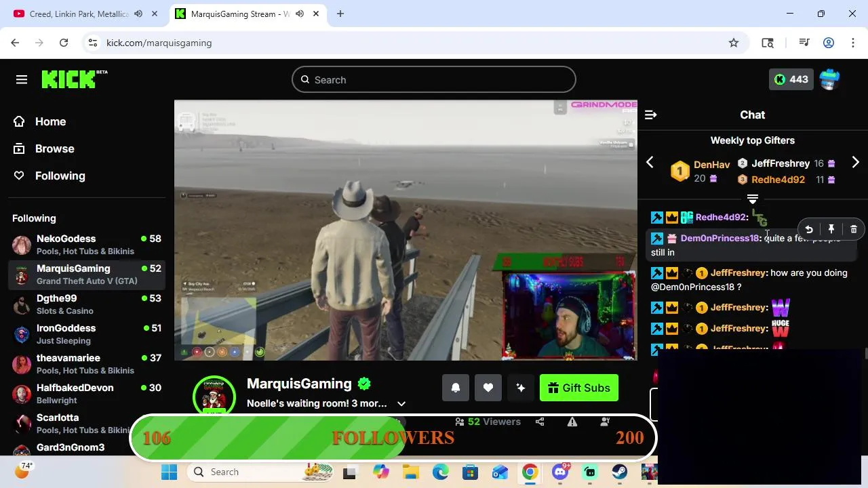Screen dimensions: 868x488
Task: Click the sparkle button next to Gift Subs
Action: point(521,388)
